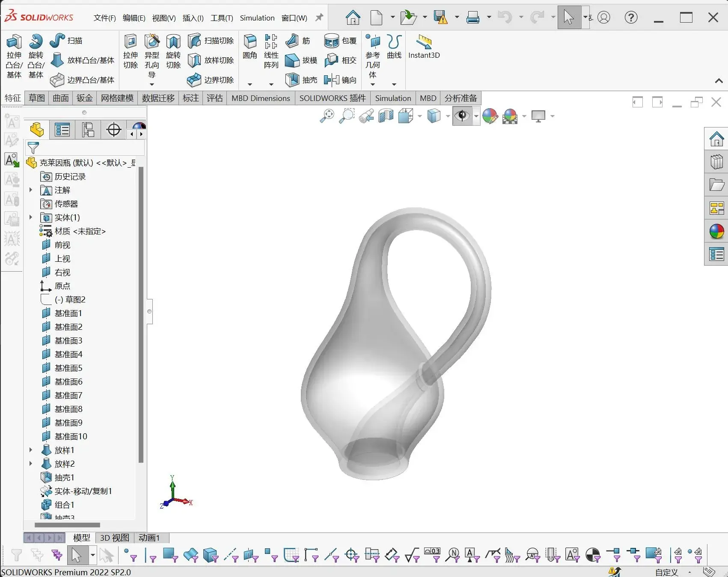Click the section view icon in view toolbar
This screenshot has width=728, height=577.
(x=386, y=116)
